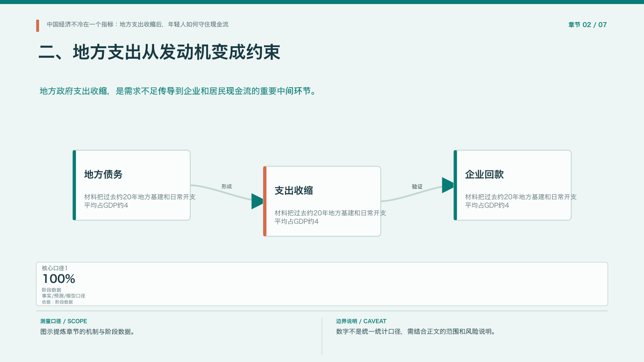
Task: Click arrowhead pointing into 企业回款 card
Action: pyautogui.click(x=448, y=185)
